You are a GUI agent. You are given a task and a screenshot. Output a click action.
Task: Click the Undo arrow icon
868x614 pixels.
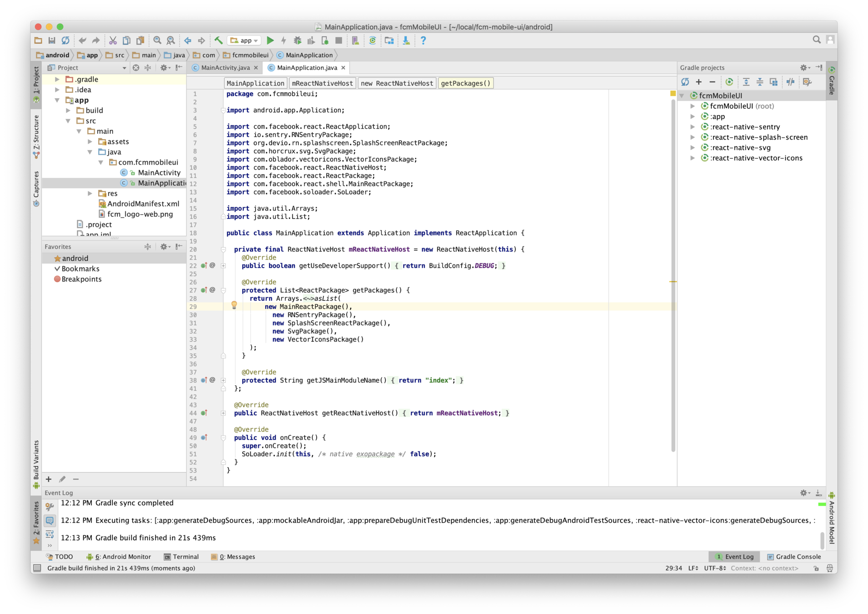[x=82, y=40]
